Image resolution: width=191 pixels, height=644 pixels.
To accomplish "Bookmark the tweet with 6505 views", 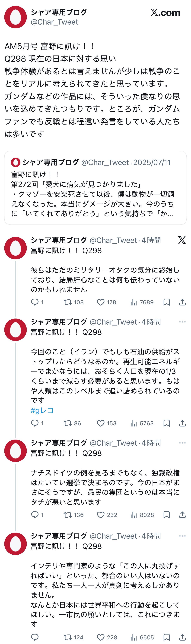I will pos(166,637).
